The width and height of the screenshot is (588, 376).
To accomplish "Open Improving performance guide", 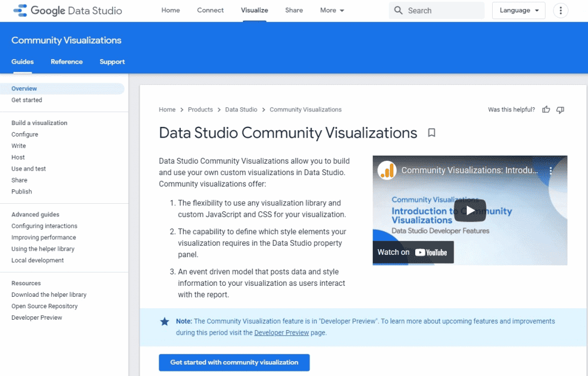I will pos(44,237).
